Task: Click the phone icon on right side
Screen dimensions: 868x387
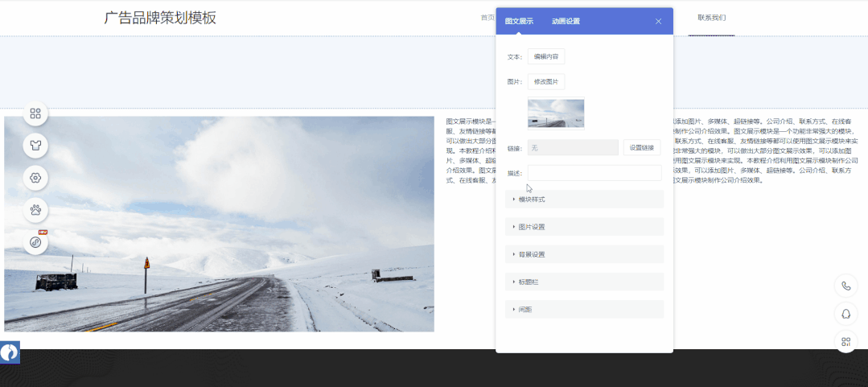Action: tap(846, 286)
